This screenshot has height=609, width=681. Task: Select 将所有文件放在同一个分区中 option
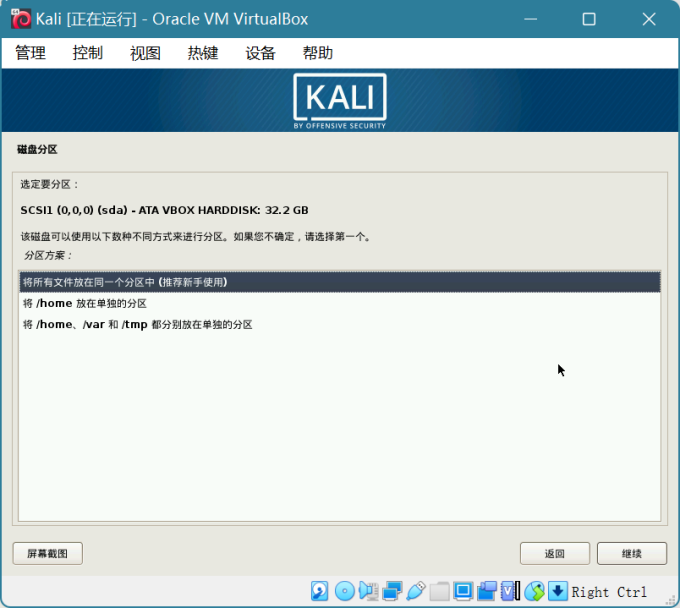[340, 282]
